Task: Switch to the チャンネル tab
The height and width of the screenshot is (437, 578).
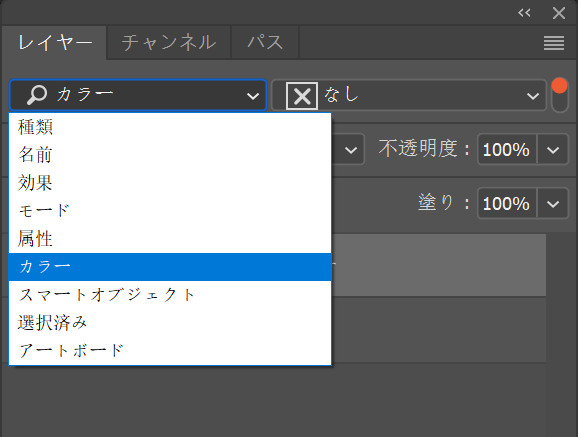Action: tap(169, 42)
